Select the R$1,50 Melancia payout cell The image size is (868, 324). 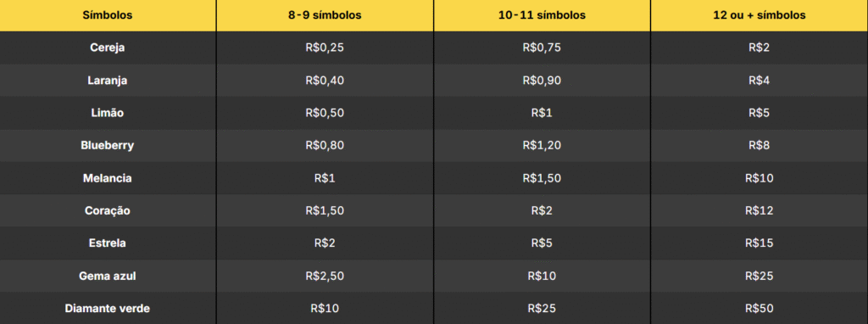(x=542, y=178)
